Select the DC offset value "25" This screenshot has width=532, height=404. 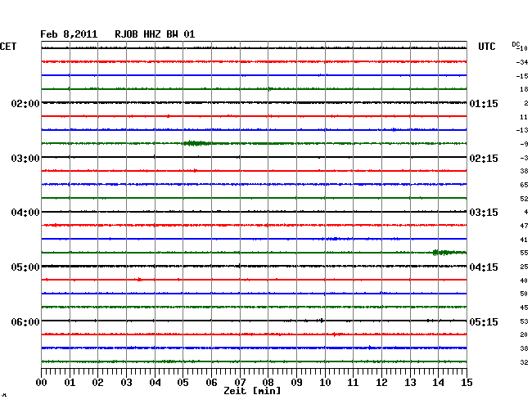point(524,267)
